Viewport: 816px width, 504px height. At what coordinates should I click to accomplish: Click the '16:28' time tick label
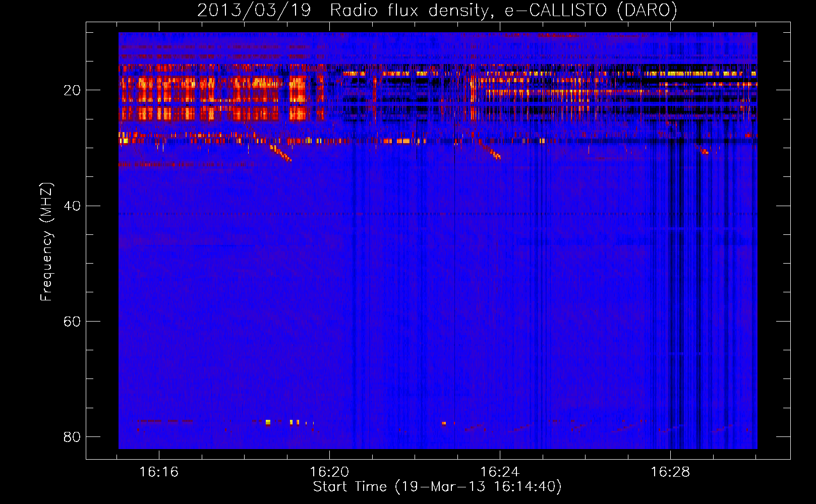(x=670, y=472)
